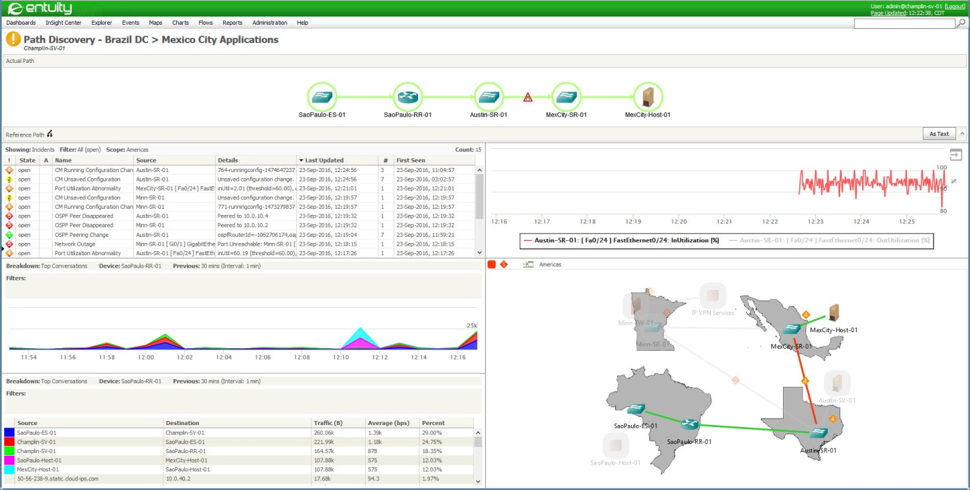Toggle InUtilization series in the chart legend
The image size is (970, 490).
click(x=621, y=240)
